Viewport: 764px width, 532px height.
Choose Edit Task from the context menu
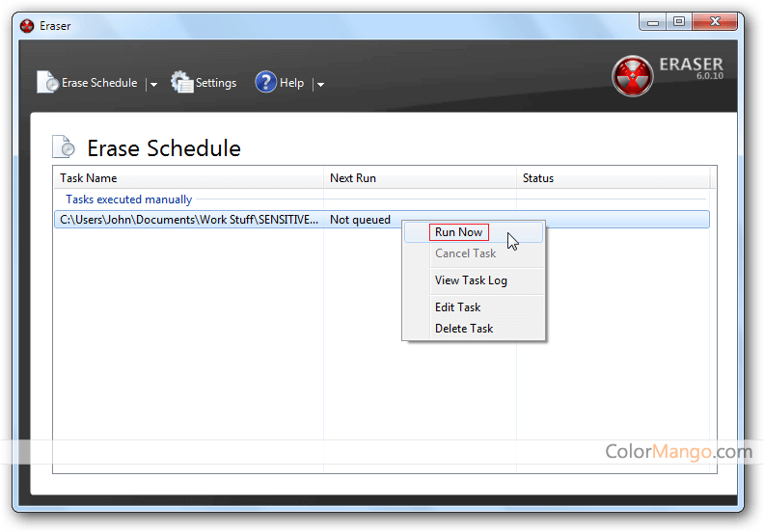tap(457, 307)
